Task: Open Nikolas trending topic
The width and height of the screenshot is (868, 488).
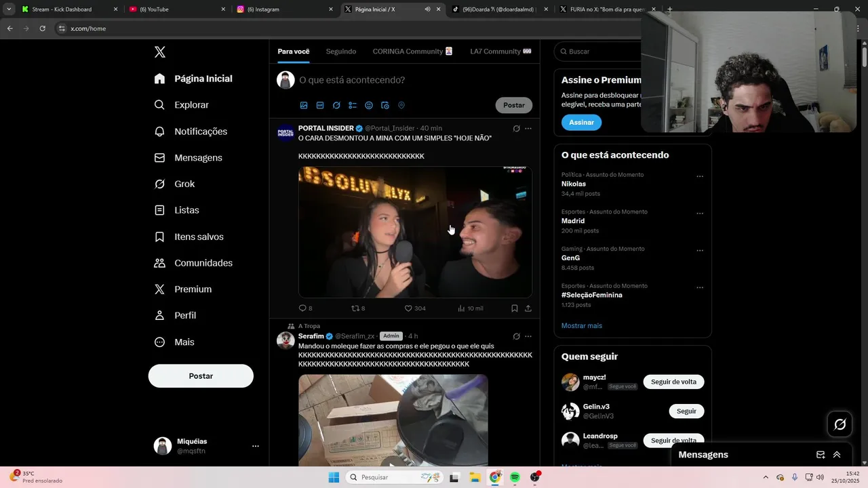Action: click(574, 184)
